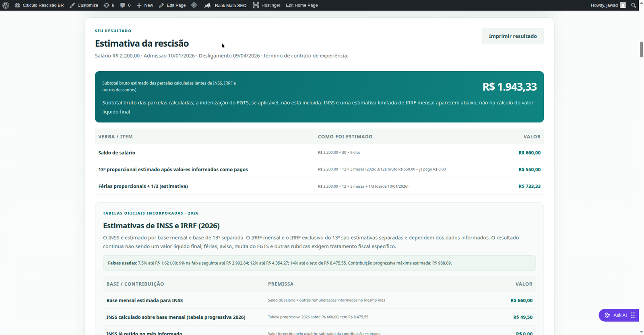Select the Férias proporcionais + 1/3 row label
Screen dimensions: 644x335
pyautogui.click(x=143, y=186)
